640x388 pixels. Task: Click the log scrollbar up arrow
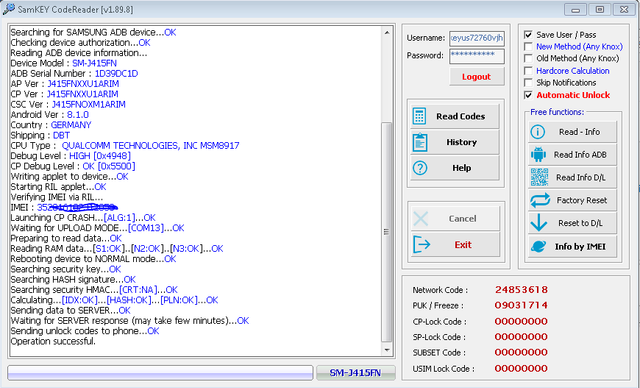click(387, 32)
